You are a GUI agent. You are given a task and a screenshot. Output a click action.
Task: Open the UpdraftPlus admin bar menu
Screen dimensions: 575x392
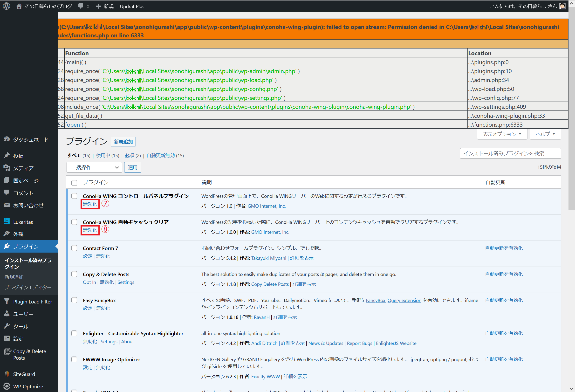point(132,7)
